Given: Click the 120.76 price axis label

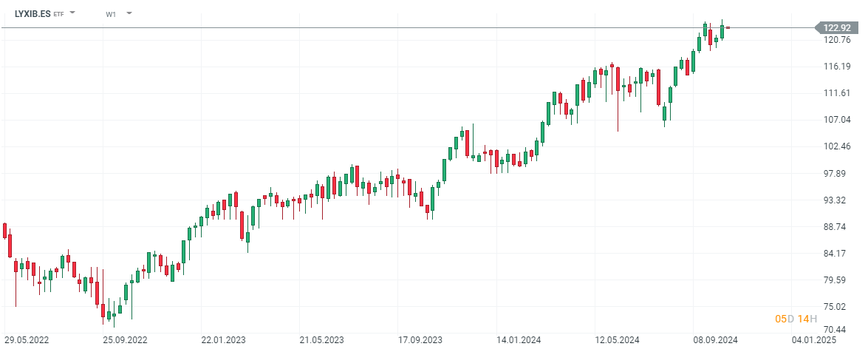Looking at the screenshot, I should [x=837, y=40].
